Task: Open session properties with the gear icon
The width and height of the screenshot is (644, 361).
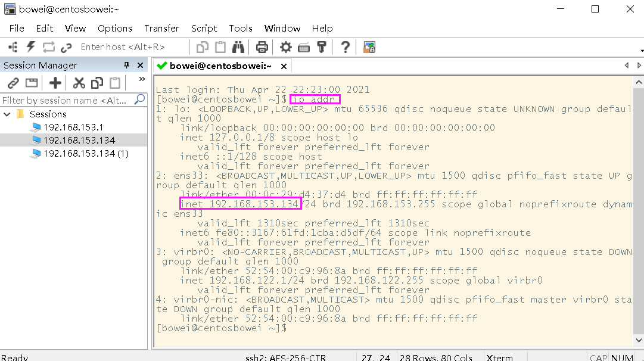Action: click(287, 46)
